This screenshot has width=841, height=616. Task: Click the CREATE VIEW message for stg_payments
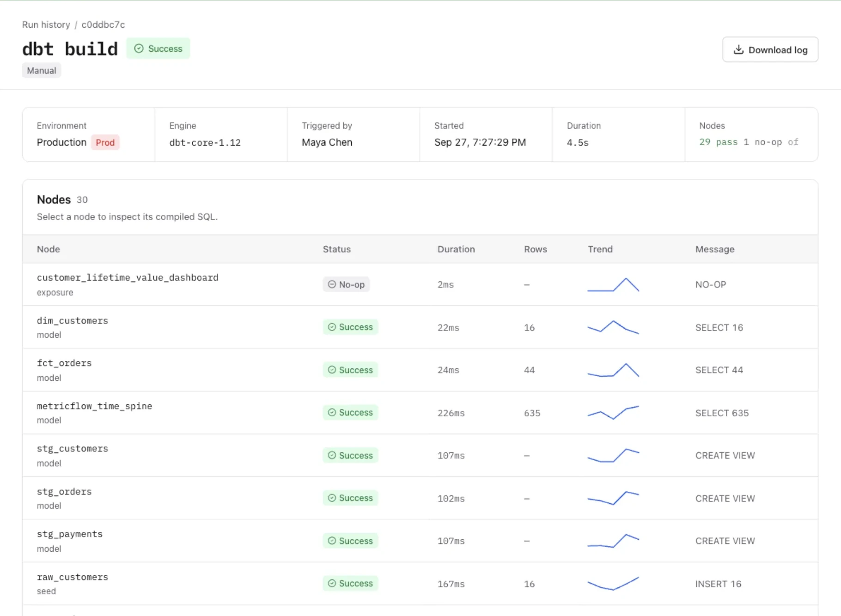(x=725, y=541)
